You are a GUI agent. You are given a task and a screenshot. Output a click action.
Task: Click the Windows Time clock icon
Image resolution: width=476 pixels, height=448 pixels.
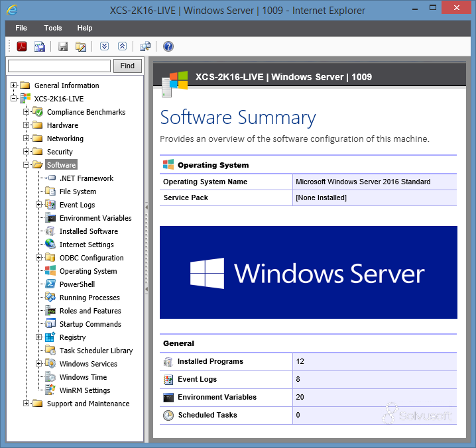click(x=50, y=376)
